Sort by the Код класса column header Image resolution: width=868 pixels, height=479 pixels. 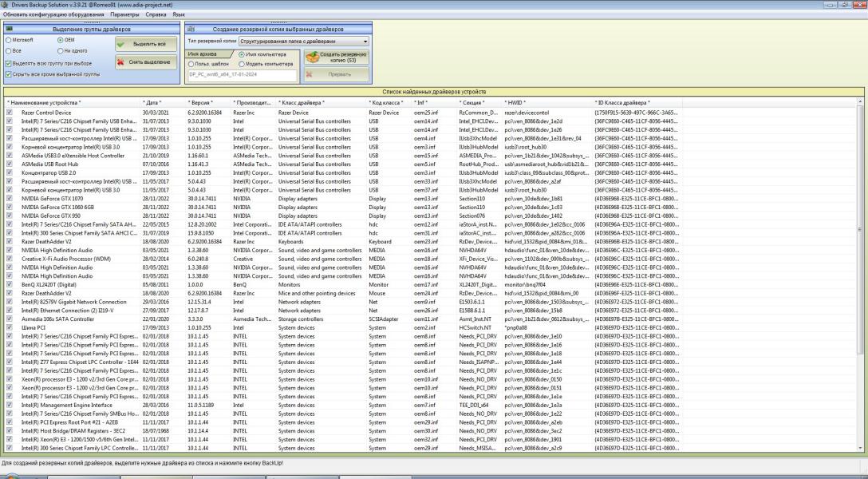coord(389,103)
